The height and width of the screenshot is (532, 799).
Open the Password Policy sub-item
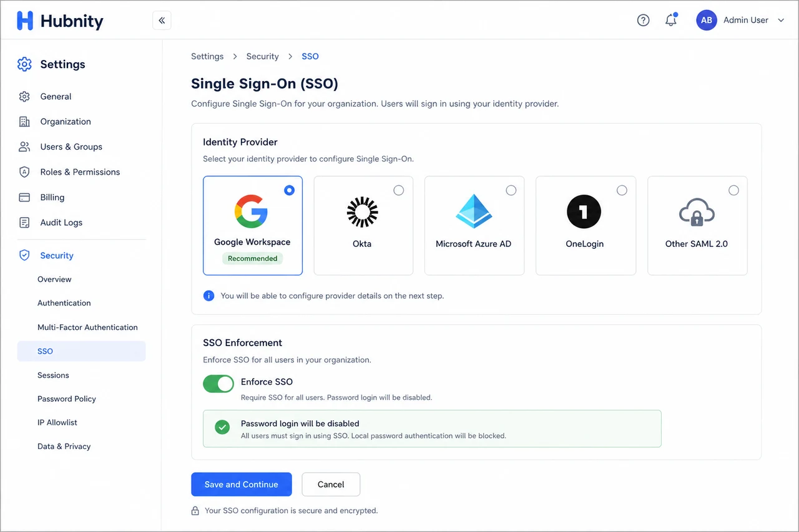pyautogui.click(x=67, y=399)
